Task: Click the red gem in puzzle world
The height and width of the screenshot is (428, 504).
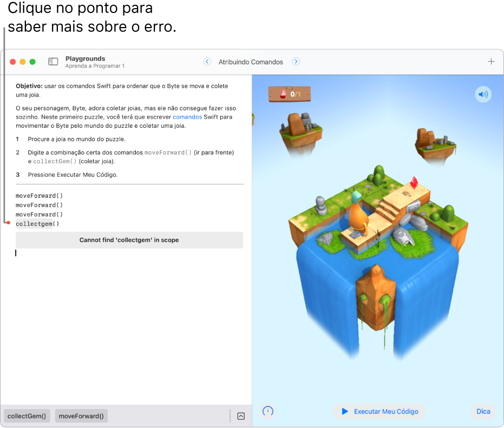Action: 414,183
